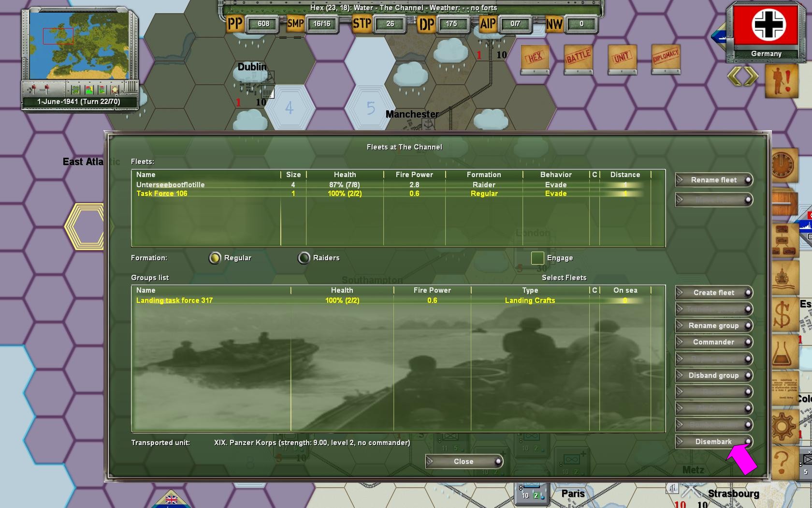Zoom in using the minimap plus icon
812x508 pixels.
(31, 90)
